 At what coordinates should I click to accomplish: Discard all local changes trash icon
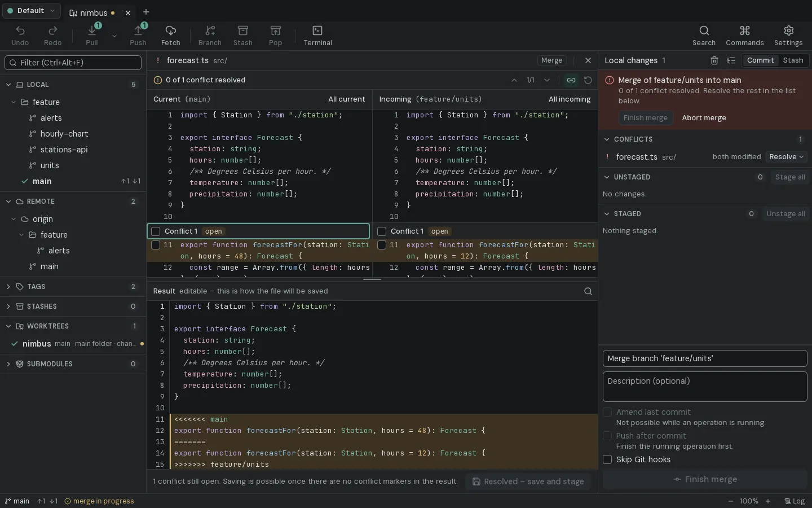coord(714,60)
